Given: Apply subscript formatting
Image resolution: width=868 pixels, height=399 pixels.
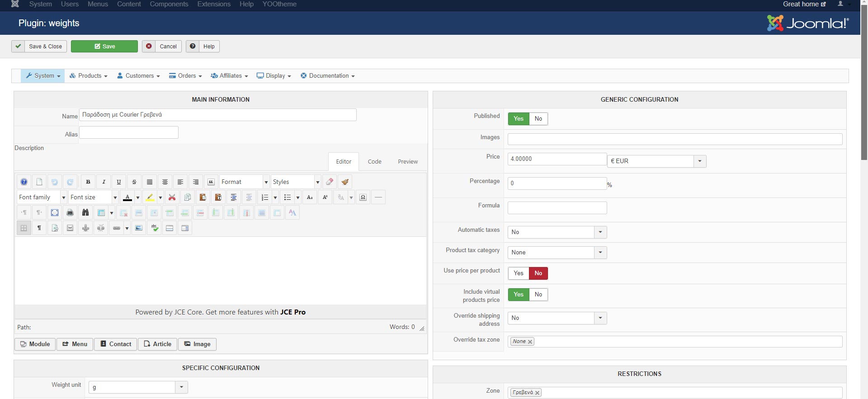Looking at the screenshot, I should [x=310, y=197].
